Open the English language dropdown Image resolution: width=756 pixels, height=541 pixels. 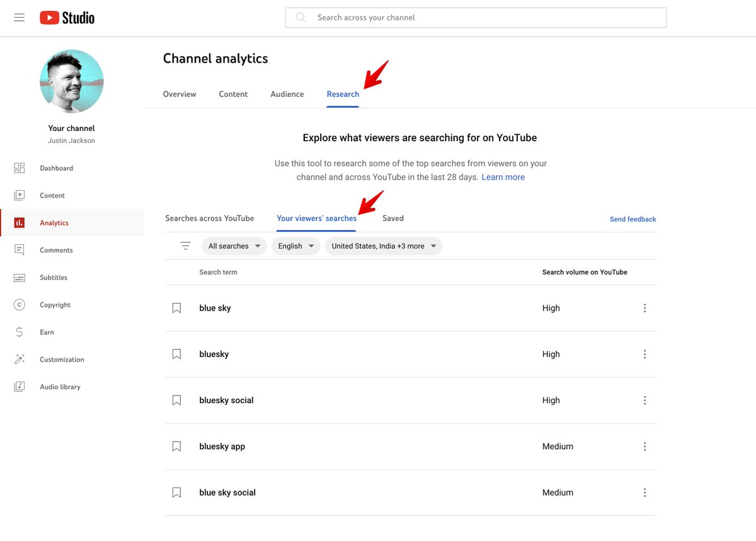tap(295, 246)
